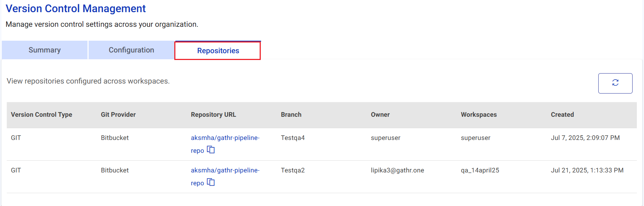Click the Branch column header

(x=291, y=115)
